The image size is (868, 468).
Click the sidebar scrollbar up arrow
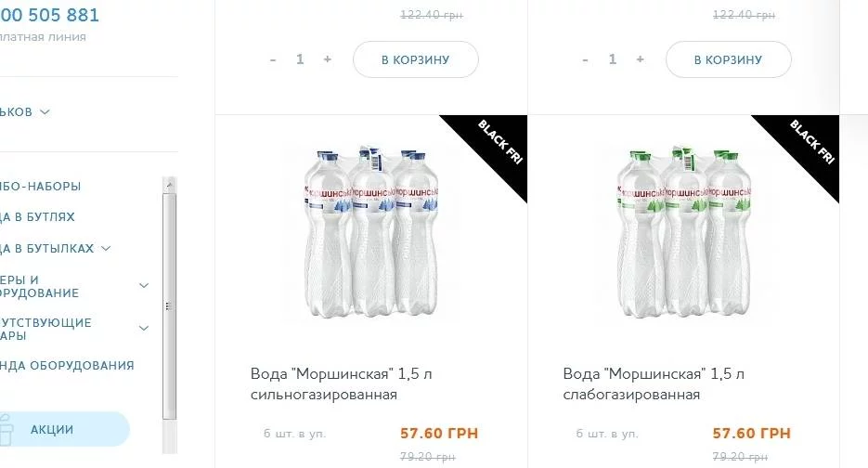click(169, 186)
